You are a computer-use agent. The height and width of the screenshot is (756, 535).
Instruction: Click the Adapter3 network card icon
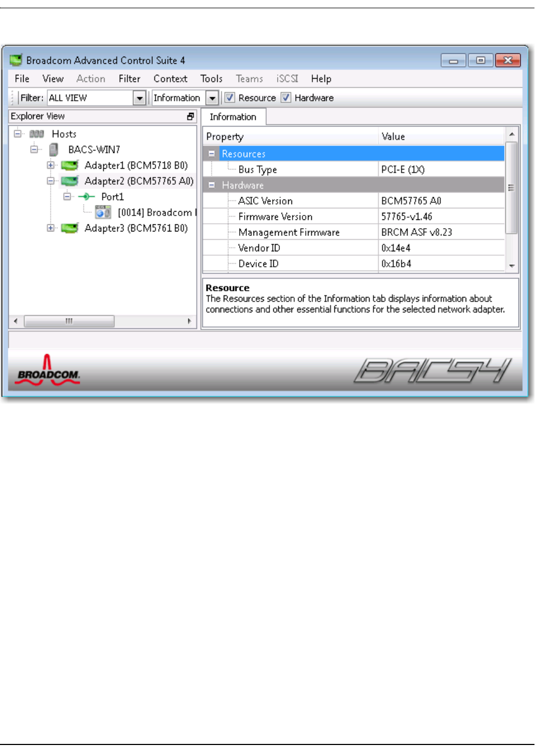(69, 228)
